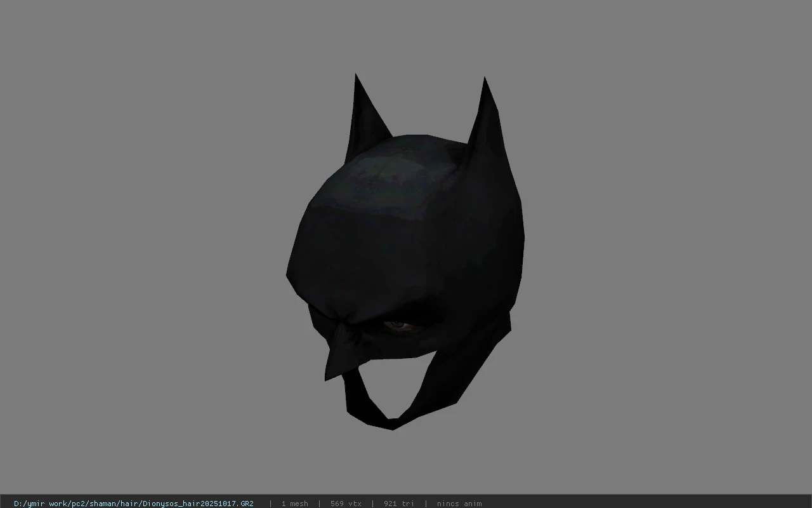Click the '921 tri' triangle count
Screen dimensions: 812x508
coord(399,504)
